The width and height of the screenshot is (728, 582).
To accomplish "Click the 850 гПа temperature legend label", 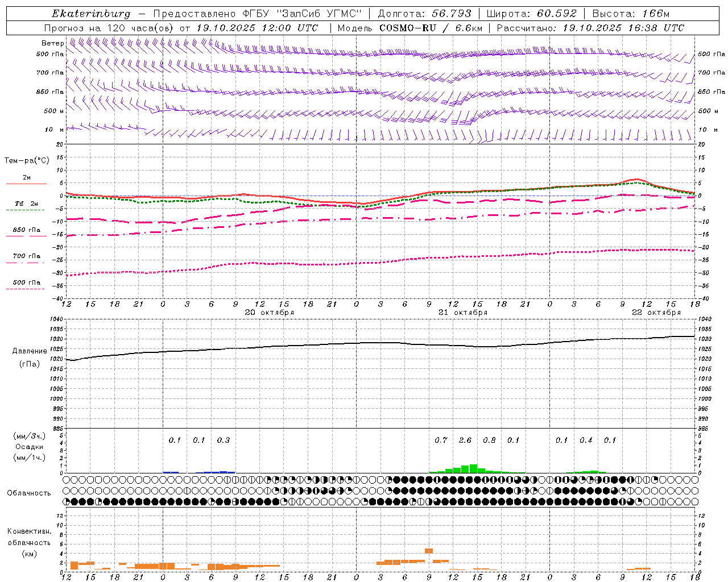I will click(x=27, y=230).
